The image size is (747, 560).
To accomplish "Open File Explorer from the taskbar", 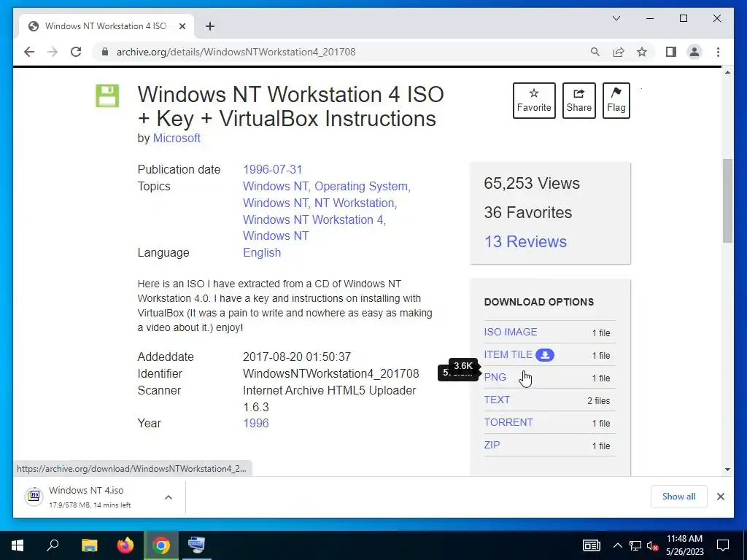I will click(x=89, y=545).
